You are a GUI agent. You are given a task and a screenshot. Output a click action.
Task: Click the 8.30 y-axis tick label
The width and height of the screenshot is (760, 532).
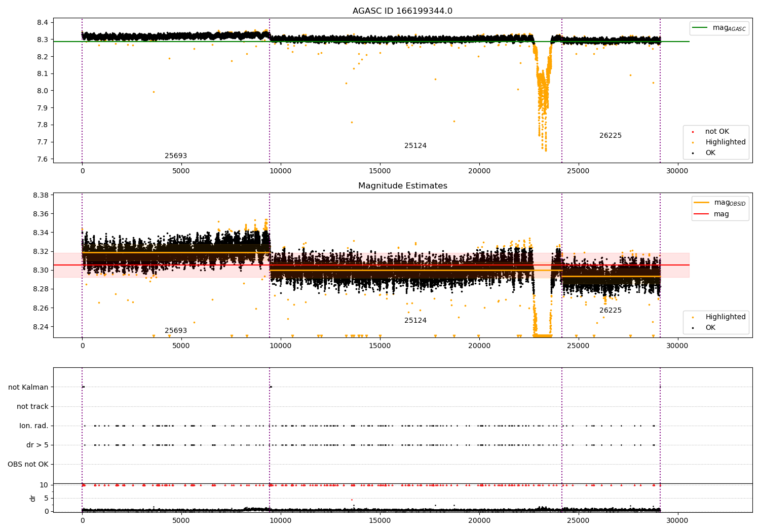point(41,270)
